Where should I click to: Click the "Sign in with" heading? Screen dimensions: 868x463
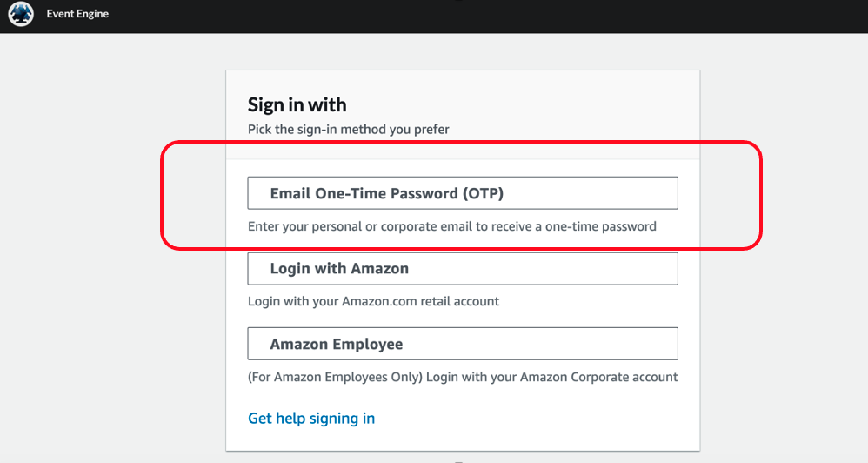(x=297, y=105)
